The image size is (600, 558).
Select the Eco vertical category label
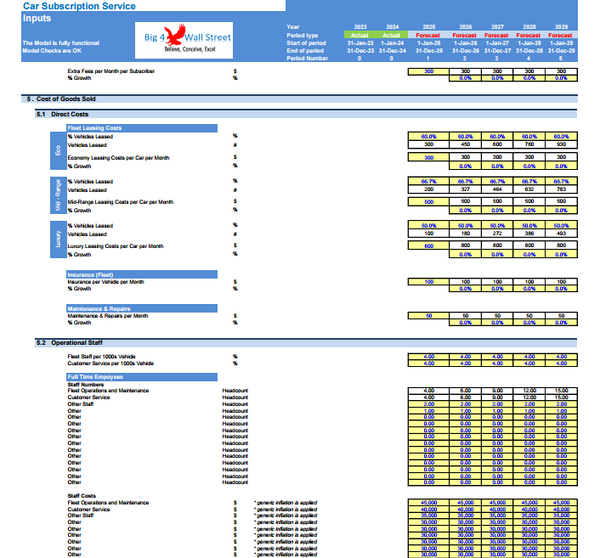pos(57,148)
